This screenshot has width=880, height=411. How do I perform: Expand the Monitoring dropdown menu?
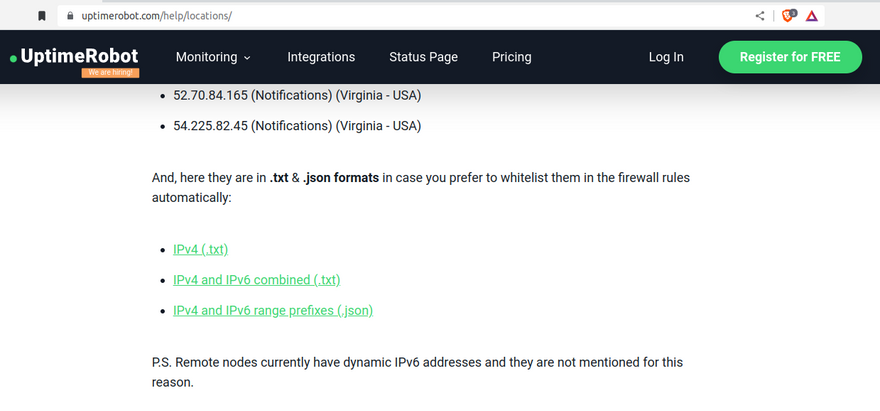tap(213, 57)
